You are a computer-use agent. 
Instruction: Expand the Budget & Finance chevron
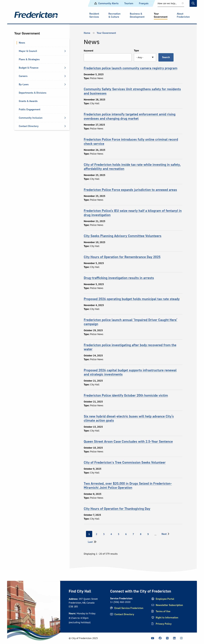coord(65,68)
